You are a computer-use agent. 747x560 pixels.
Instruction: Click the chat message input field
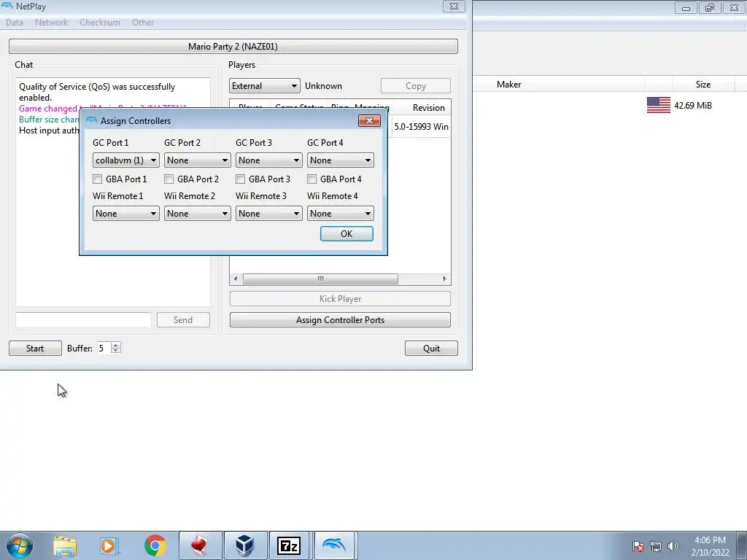pyautogui.click(x=83, y=320)
